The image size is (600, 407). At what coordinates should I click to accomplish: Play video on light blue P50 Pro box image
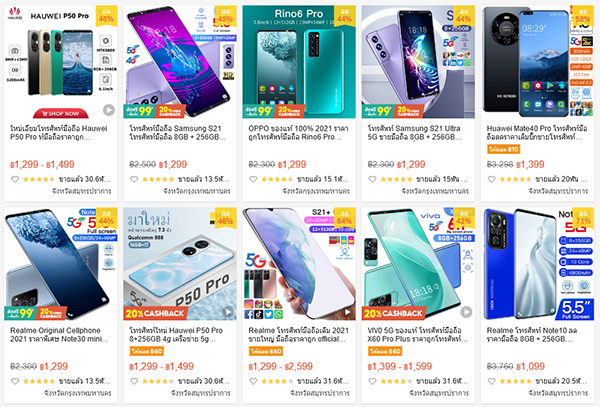[228, 312]
